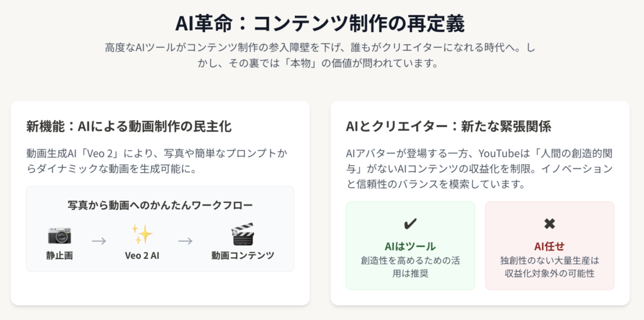644x320 pixels.
Task: Click heading AIとクリエイター：新たな緊張関係
Action: click(x=448, y=126)
